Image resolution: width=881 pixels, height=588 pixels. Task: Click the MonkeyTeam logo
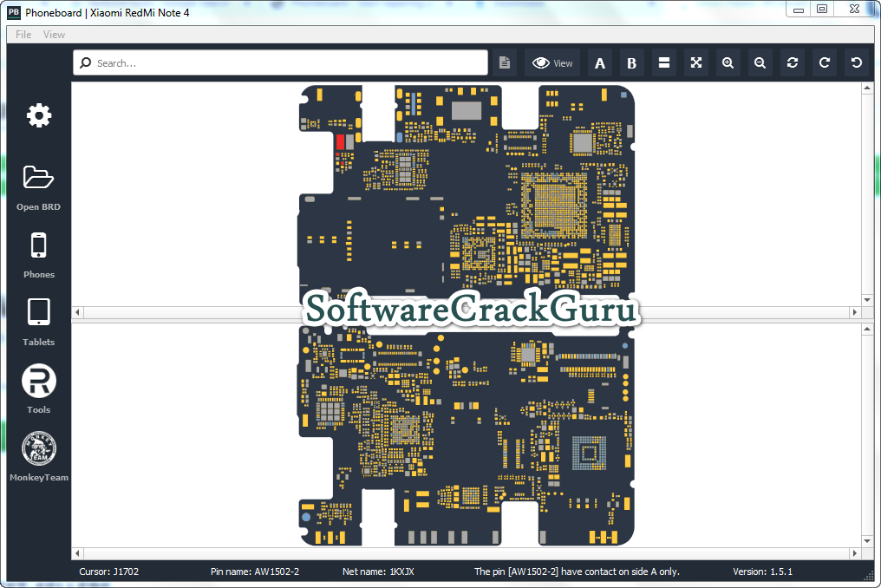tap(39, 448)
